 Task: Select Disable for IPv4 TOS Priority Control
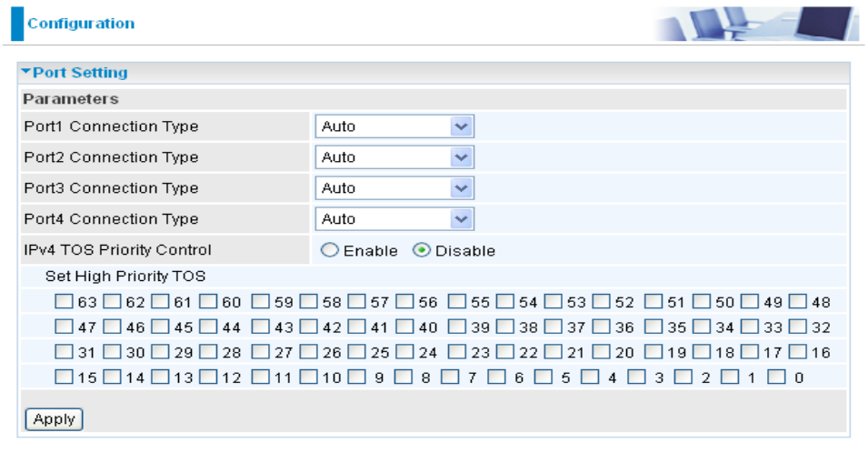[422, 251]
